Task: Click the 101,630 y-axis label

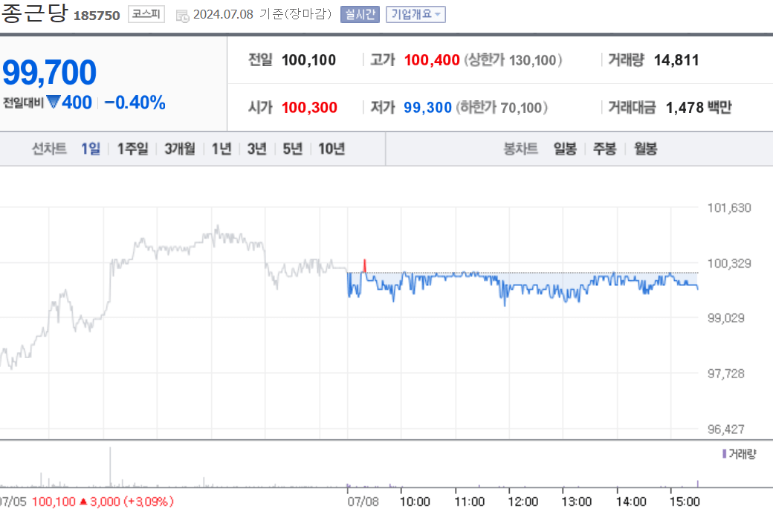Action: click(x=729, y=208)
